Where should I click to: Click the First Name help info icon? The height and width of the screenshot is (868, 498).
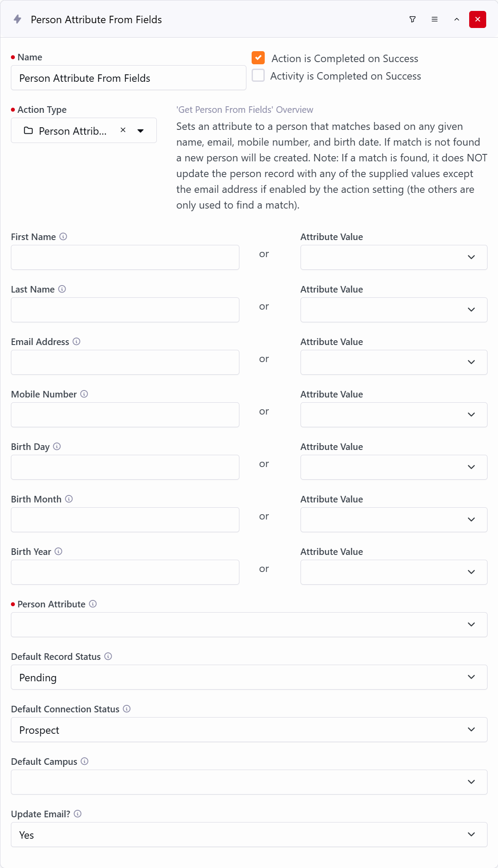coord(63,237)
